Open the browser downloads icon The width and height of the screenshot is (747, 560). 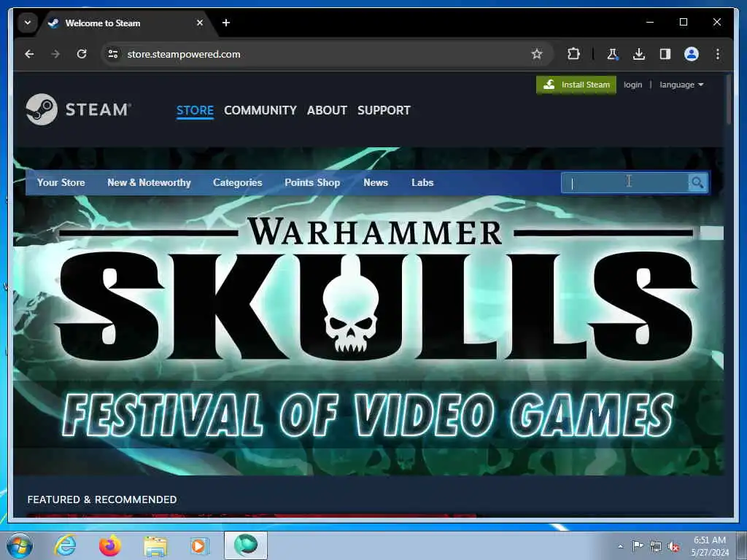(639, 54)
